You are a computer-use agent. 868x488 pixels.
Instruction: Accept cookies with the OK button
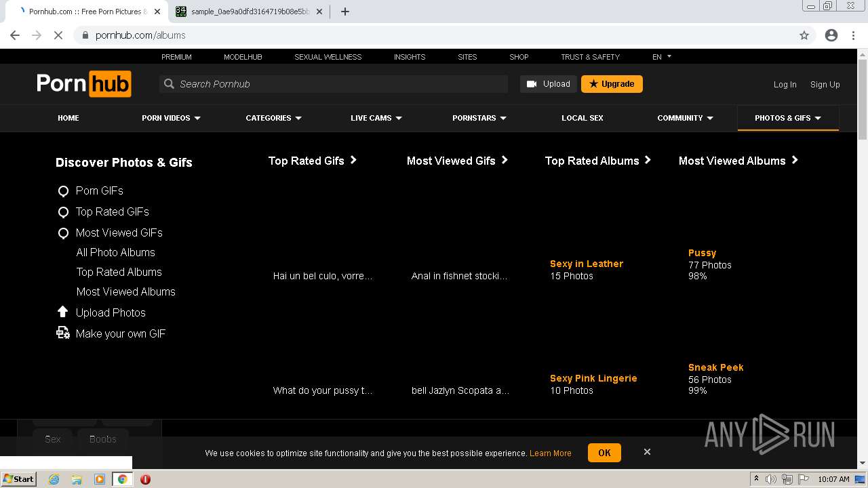(604, 453)
